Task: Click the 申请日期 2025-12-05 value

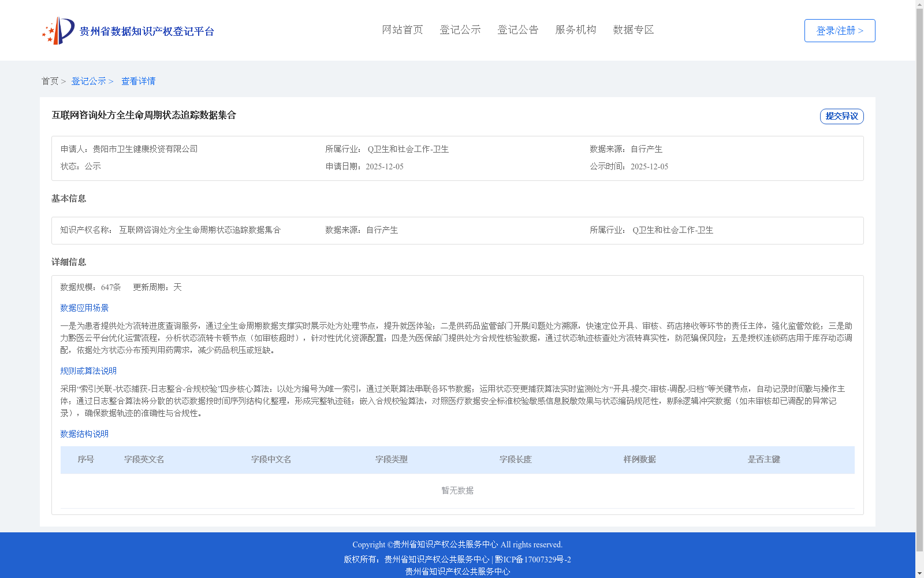Action: 385,166
